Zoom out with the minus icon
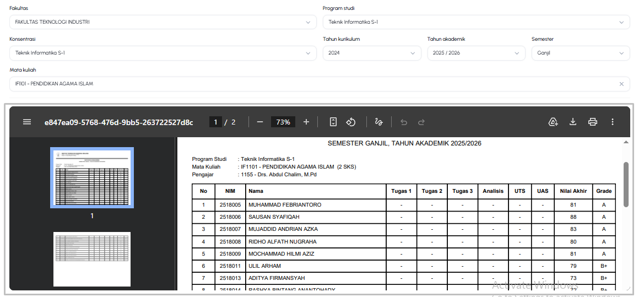 (x=259, y=122)
